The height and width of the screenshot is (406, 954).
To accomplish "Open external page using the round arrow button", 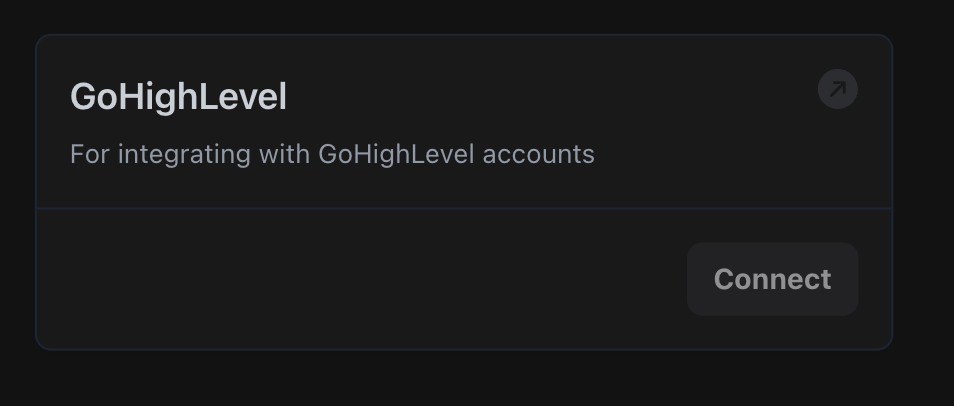I will point(837,90).
